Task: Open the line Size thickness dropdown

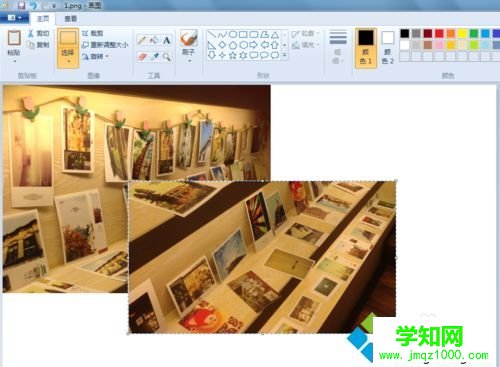Action: (x=338, y=47)
